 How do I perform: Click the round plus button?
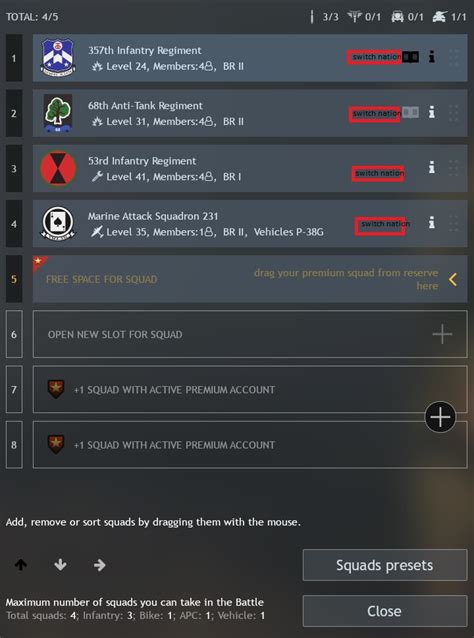point(440,417)
